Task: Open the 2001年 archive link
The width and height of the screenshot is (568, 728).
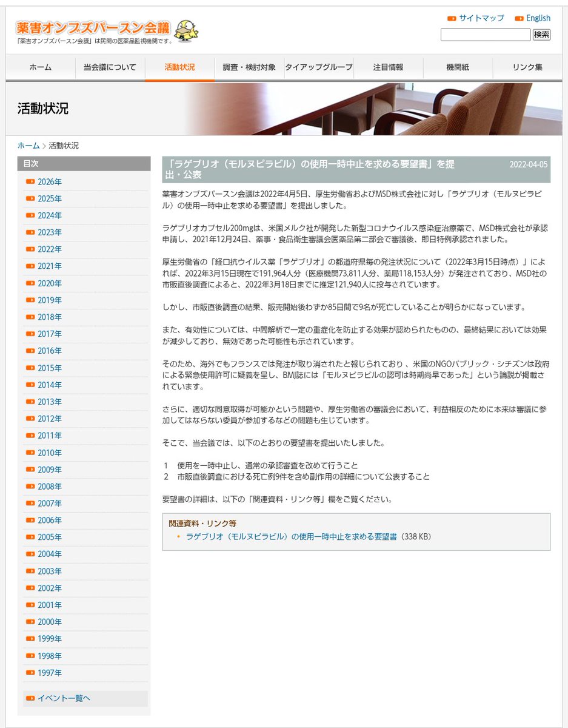Action: click(50, 605)
